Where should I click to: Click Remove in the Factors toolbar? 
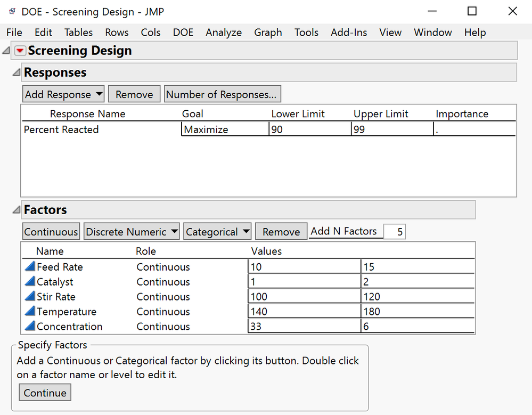281,231
